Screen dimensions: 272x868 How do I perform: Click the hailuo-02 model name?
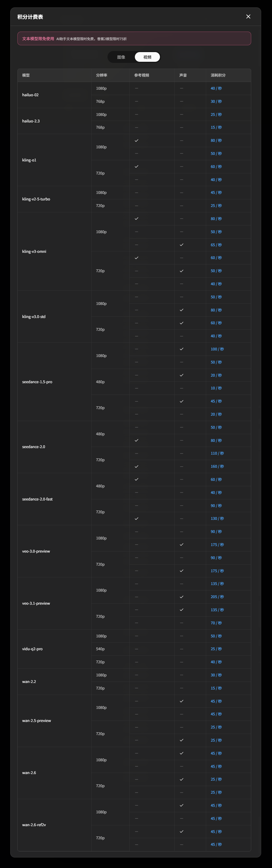point(31,95)
